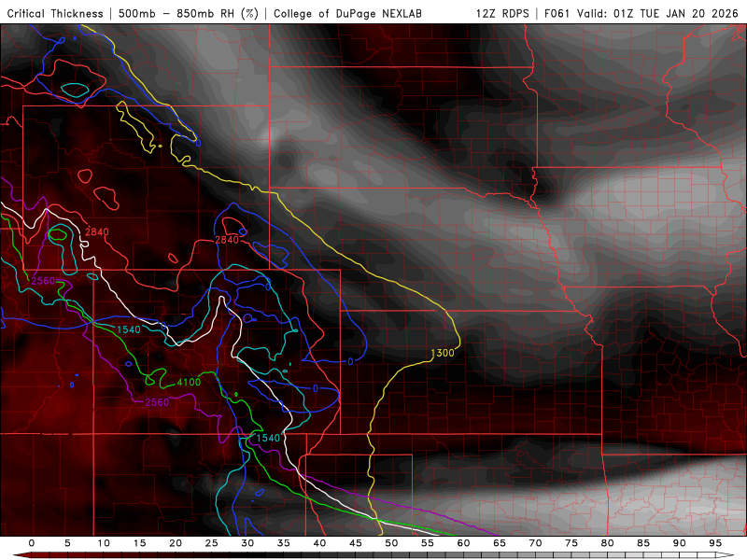Select the "65" value on the color scale
This screenshot has width=747, height=560.
(x=500, y=543)
